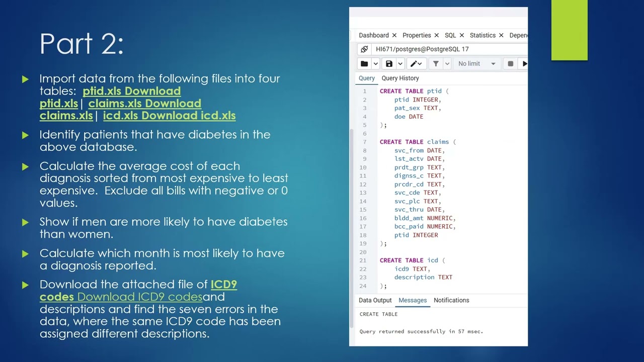The width and height of the screenshot is (644, 362).
Task: Click the 'svc_cde TEXT,' line
Action: (418, 193)
